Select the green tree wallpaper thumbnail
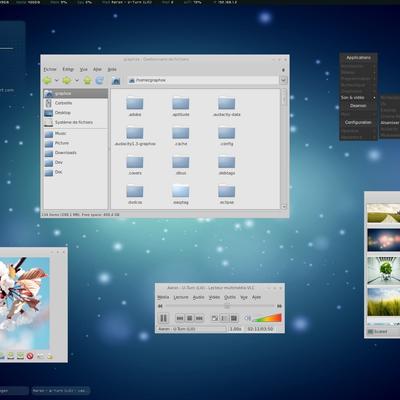This screenshot has height=400, width=400. click(x=383, y=271)
